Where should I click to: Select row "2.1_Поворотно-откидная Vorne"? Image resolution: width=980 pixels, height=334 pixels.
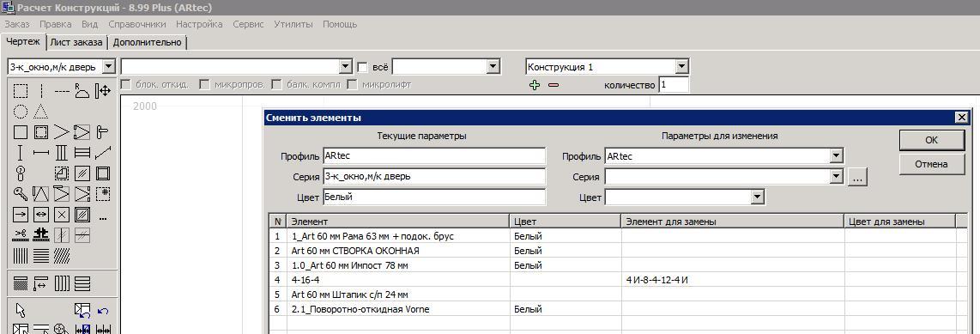tap(397, 309)
